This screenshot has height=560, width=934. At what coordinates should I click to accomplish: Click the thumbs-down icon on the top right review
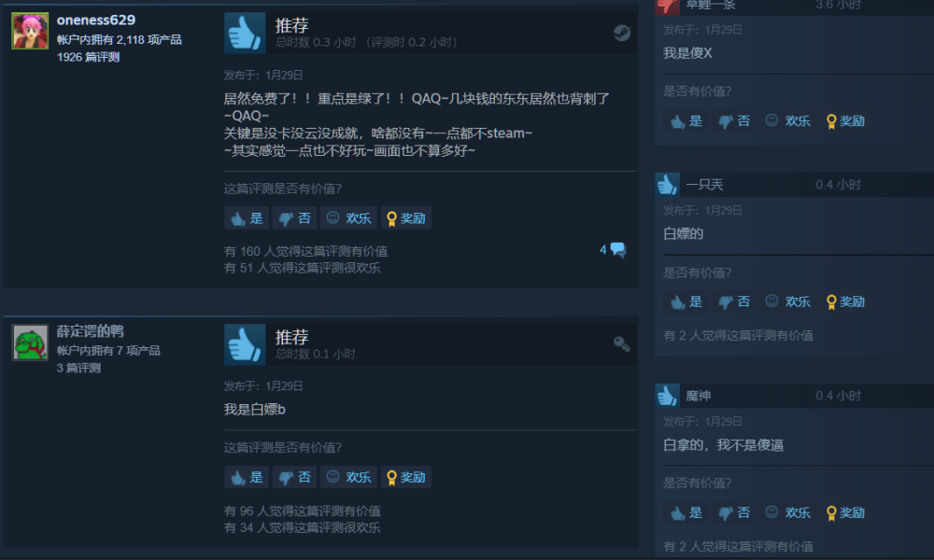(x=667, y=6)
